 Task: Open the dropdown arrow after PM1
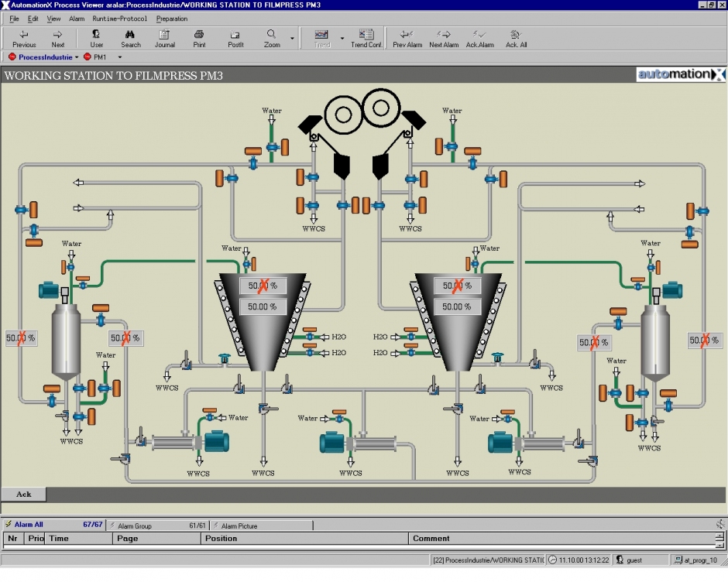[x=120, y=57]
